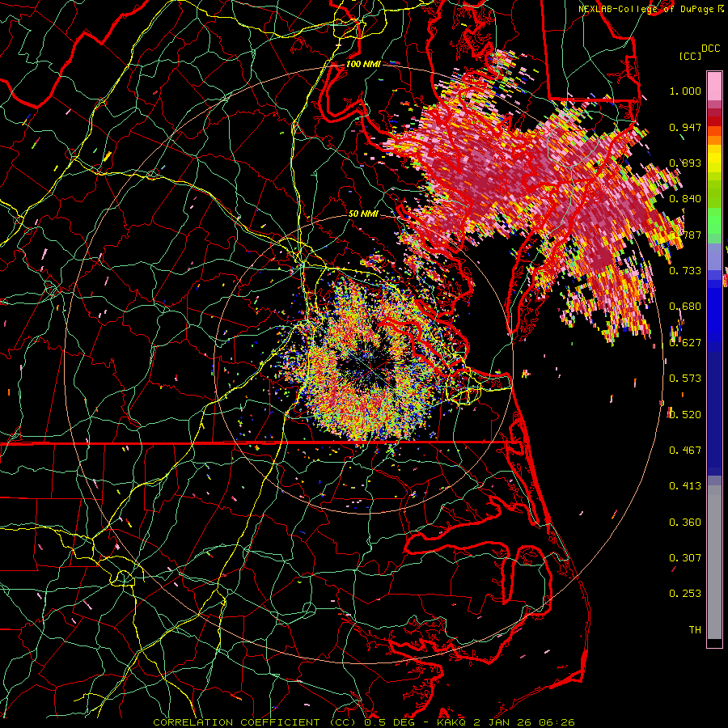This screenshot has height=728, width=728.
Task: Click the [CC] unit label above the scale
Action: [x=690, y=56]
